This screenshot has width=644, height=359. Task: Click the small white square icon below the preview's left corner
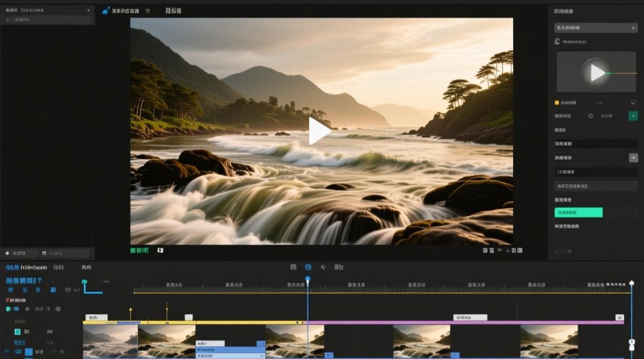point(160,250)
